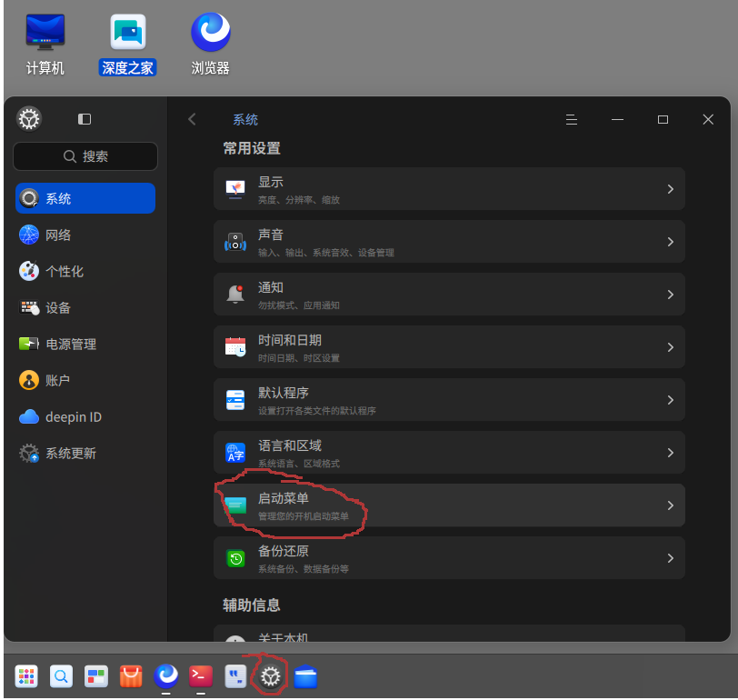
Task: Switch to the 网络 sidebar section
Action: coord(85,235)
